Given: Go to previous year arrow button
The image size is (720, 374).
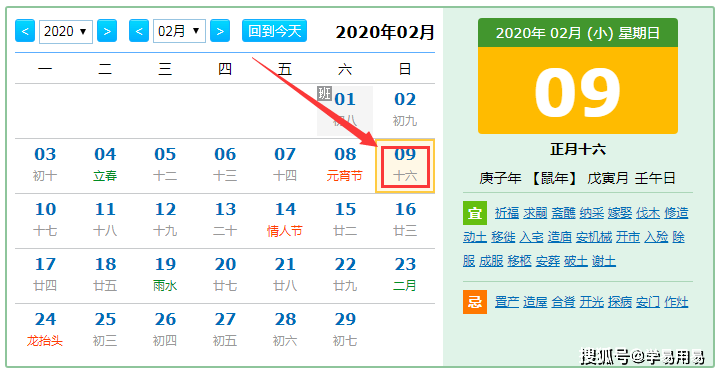Looking at the screenshot, I should pos(25,31).
